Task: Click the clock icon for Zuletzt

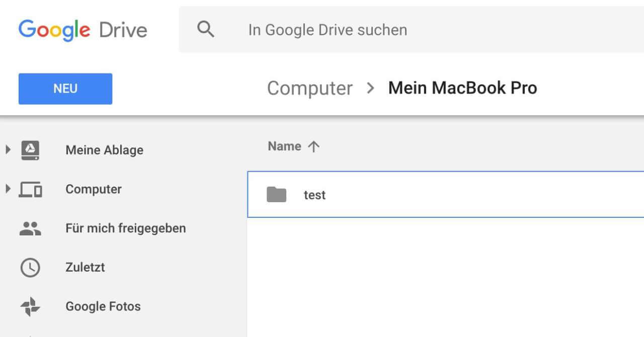Action: [x=30, y=268]
